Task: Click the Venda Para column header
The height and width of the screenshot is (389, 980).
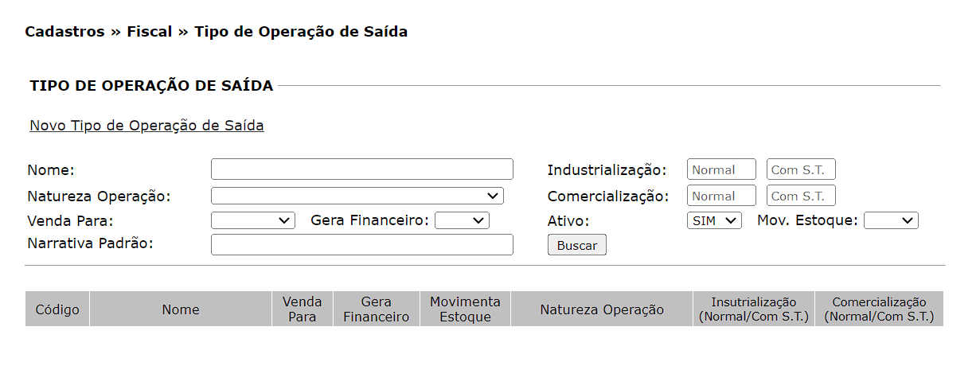Action: click(x=303, y=309)
